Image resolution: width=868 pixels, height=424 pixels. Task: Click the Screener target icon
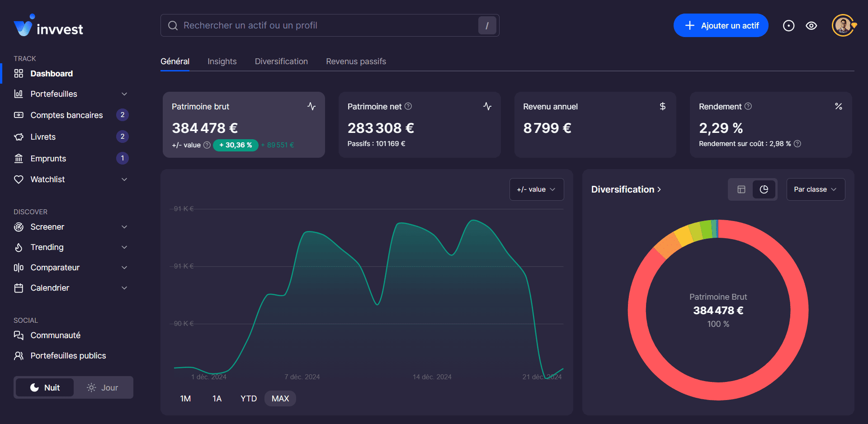(19, 226)
